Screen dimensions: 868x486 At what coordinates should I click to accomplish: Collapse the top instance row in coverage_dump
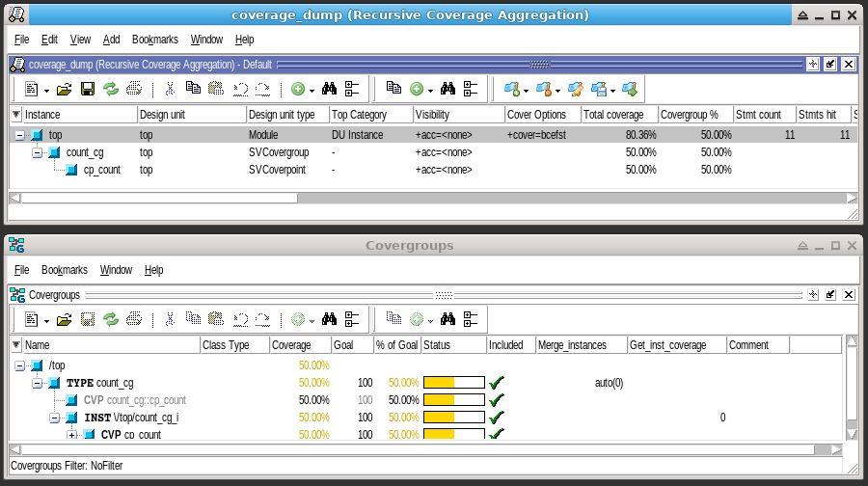[x=20, y=135]
